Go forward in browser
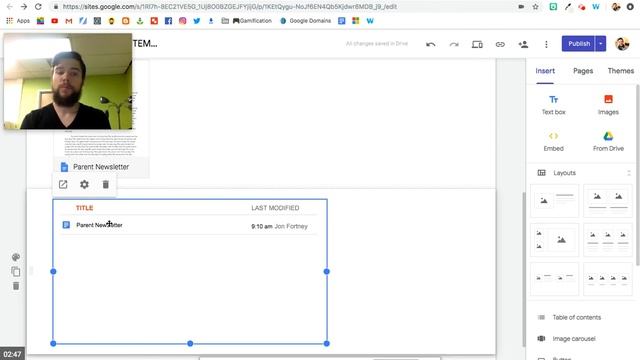 coord(24,7)
